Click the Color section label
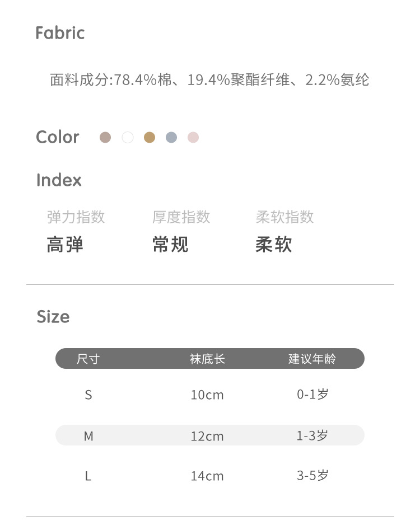The height and width of the screenshot is (530, 420). coord(58,137)
